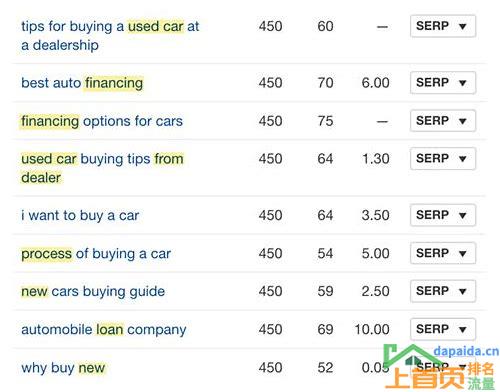Click keyword link 'new cars buying guide'

[x=93, y=292]
